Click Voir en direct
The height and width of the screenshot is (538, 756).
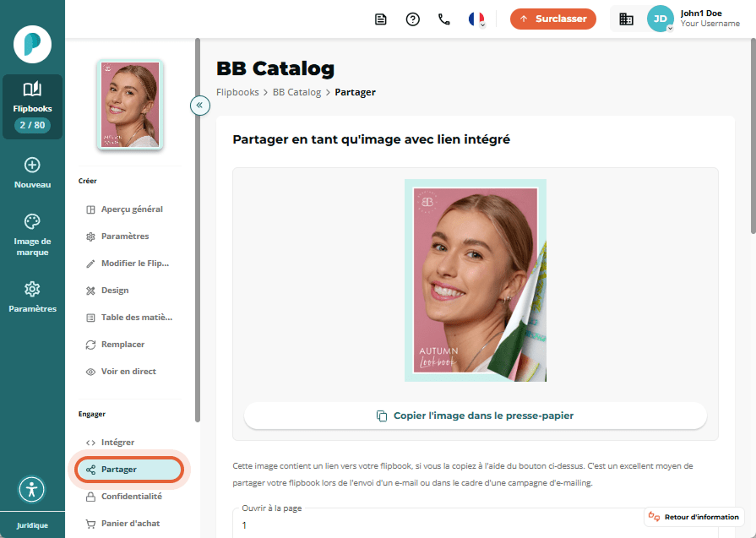(129, 372)
